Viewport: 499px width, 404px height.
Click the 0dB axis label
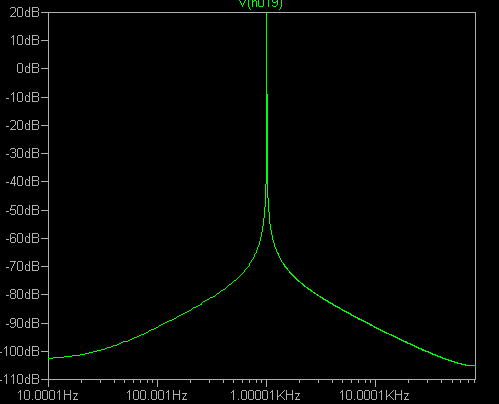27,69
